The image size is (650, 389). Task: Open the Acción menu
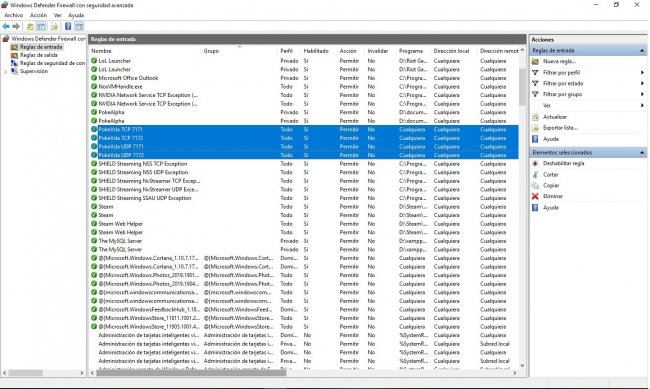click(x=39, y=15)
